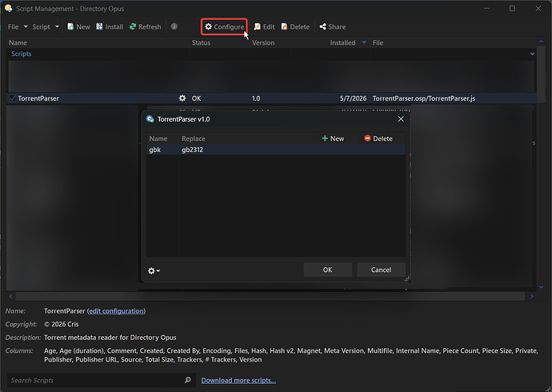
Task: Refresh the script list
Action: pyautogui.click(x=145, y=26)
